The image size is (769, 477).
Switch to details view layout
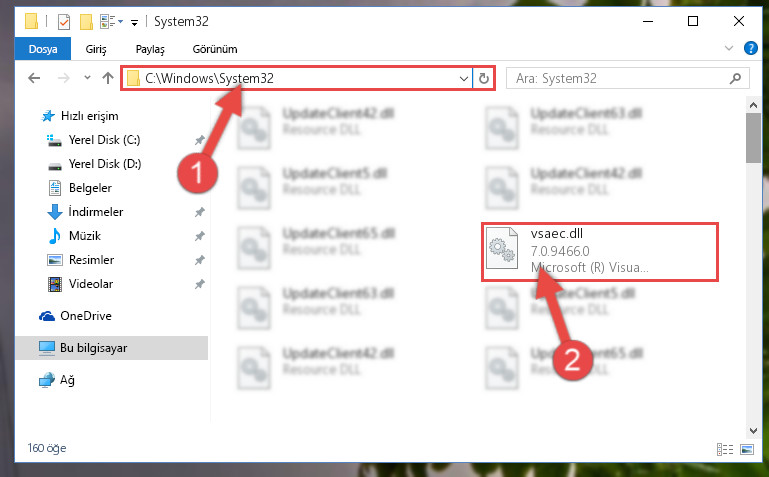point(725,449)
